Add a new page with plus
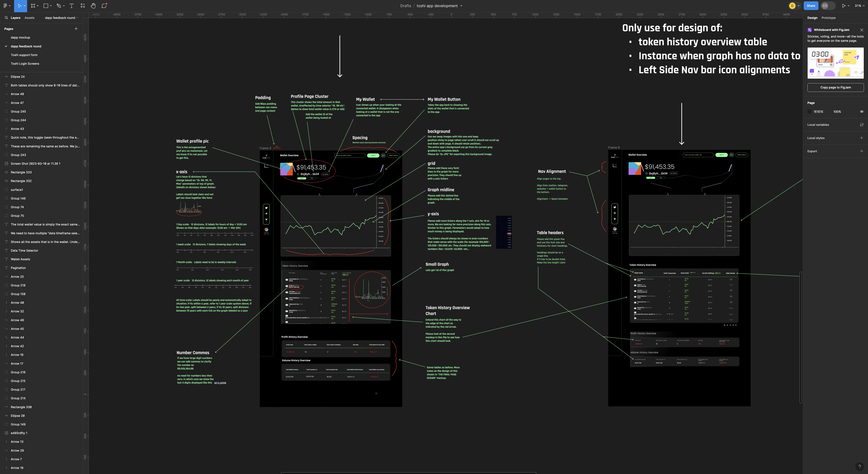Screen dimensions: 868x474 pyautogui.click(x=76, y=29)
